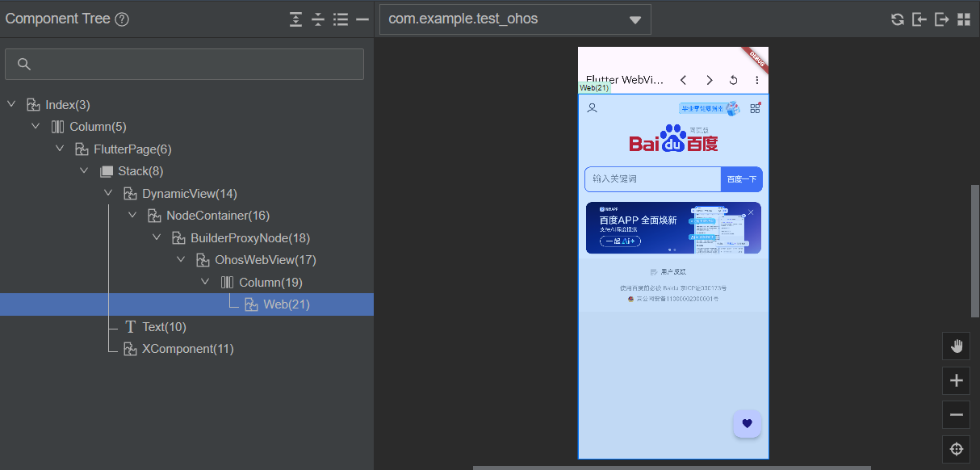Click the Component Tree search field

[184, 64]
